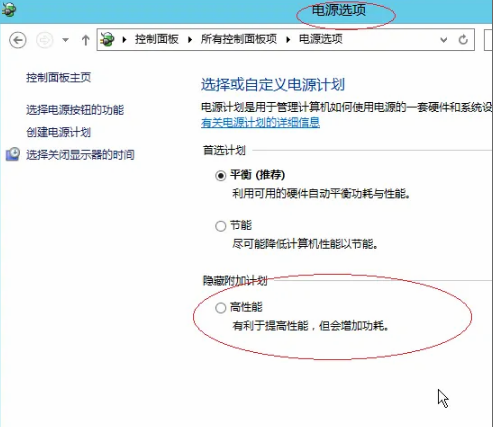The height and width of the screenshot is (427, 493).
Task: Open 控制面板 breadcrumb item
Action: tap(157, 39)
